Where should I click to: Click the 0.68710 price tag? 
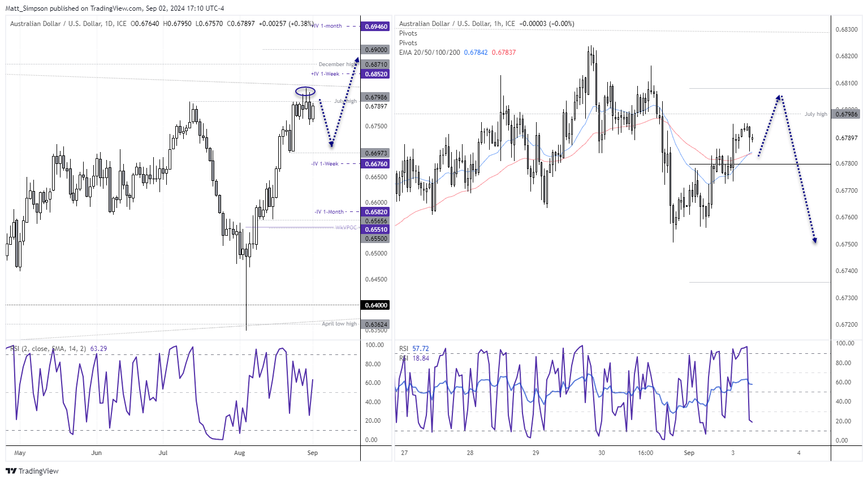(376, 64)
